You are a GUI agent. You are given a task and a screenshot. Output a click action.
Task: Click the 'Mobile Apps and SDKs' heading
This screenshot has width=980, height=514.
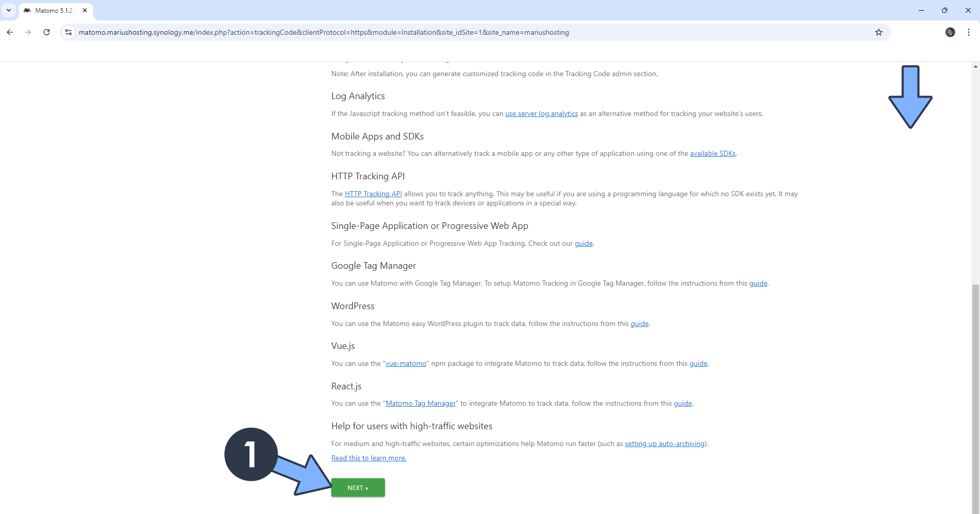(x=377, y=136)
